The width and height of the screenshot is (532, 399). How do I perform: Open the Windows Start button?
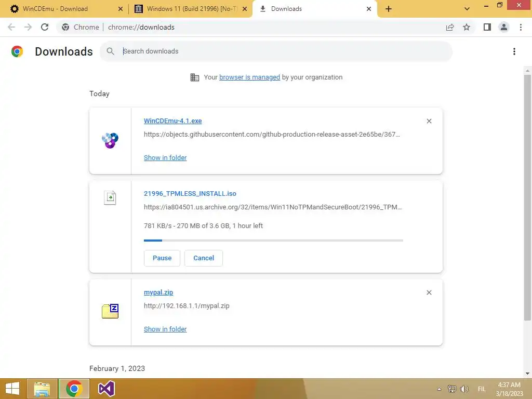click(12, 389)
